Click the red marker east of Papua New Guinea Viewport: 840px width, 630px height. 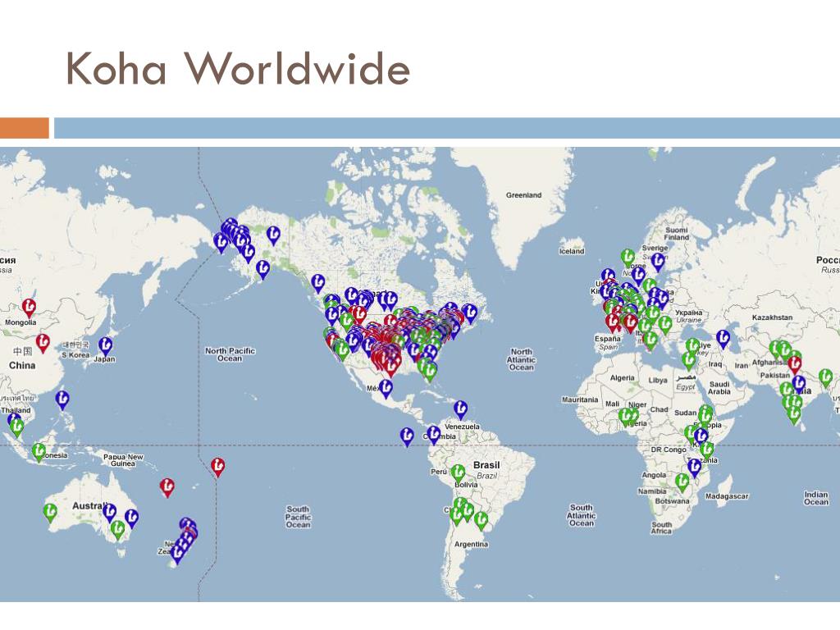point(167,487)
